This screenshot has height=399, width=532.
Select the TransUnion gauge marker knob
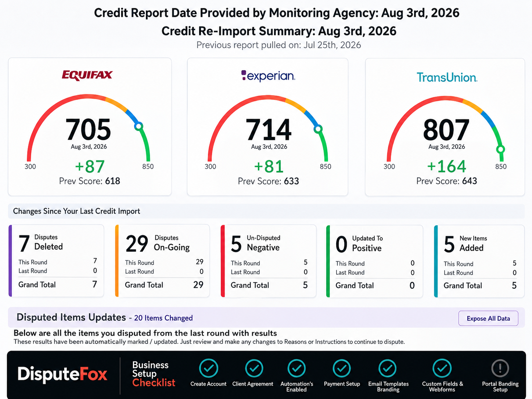[500, 149]
